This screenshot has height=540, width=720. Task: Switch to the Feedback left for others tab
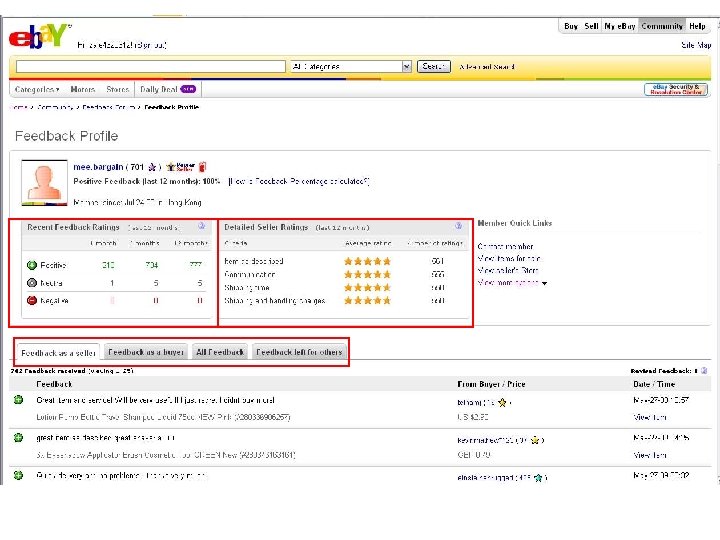[x=299, y=352]
